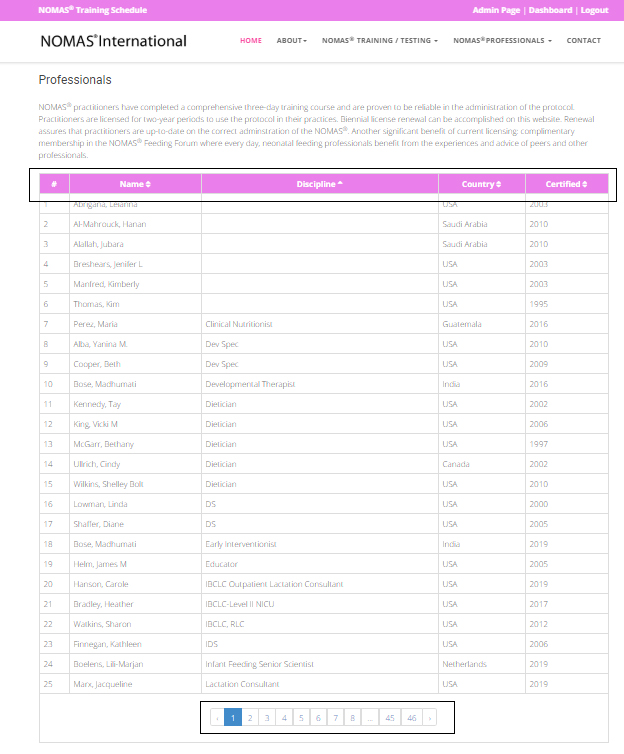Sort table by Certified year column
The width and height of the screenshot is (624, 754).
(566, 184)
